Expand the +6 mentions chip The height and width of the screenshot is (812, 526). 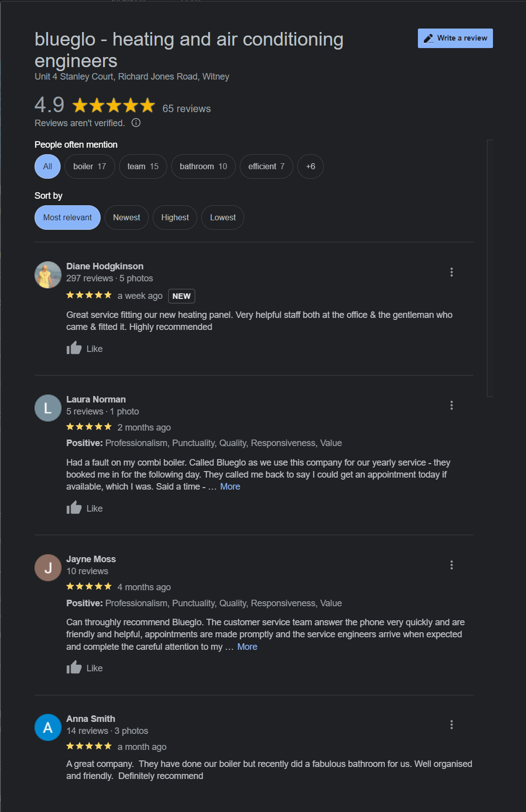pos(310,166)
